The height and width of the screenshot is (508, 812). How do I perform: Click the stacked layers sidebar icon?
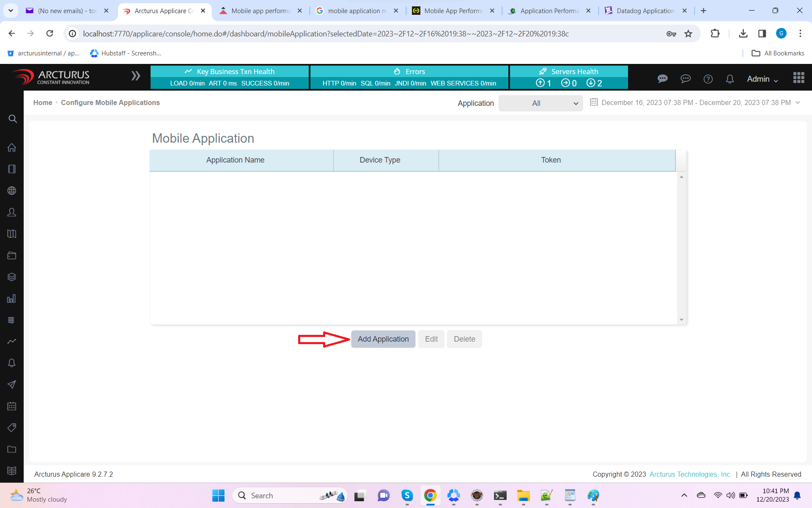click(12, 277)
